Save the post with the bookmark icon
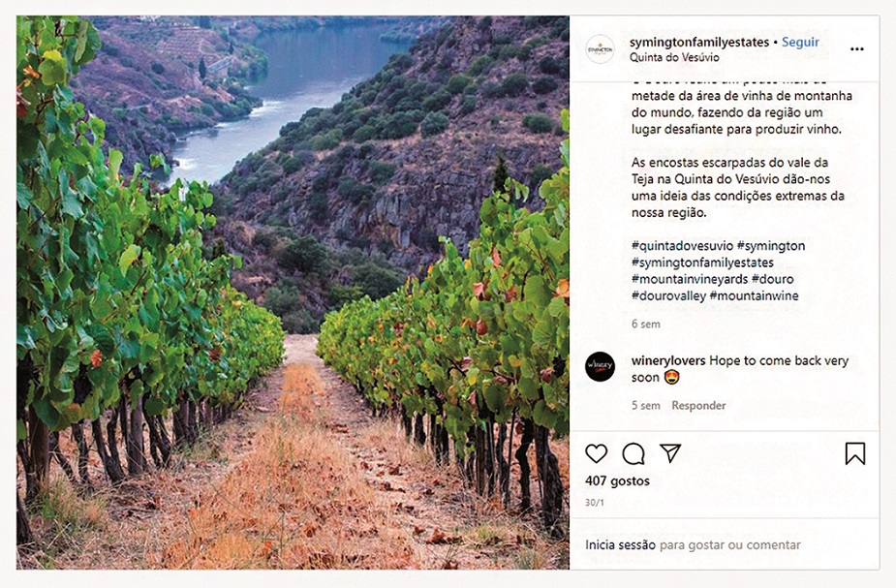896x588 pixels. pyautogui.click(x=856, y=450)
